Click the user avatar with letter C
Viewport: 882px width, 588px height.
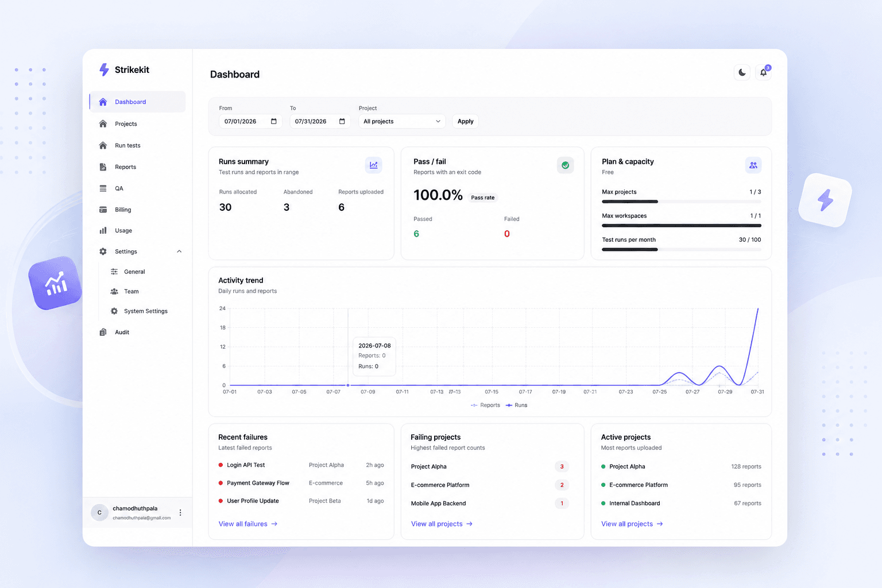coord(99,512)
